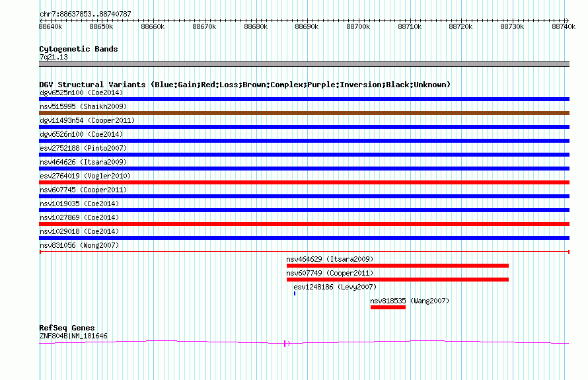
Task: Select the nsv464629 (Itsara2009) red loss bar
Action: tap(398, 266)
